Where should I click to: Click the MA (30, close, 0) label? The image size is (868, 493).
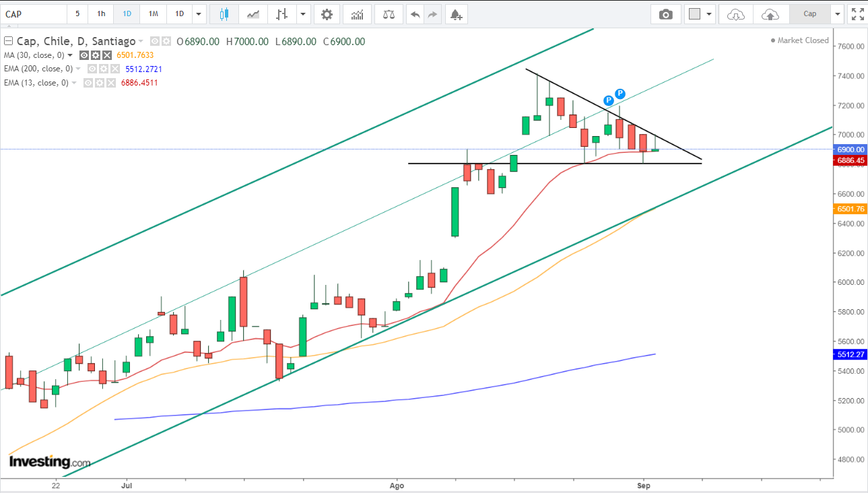[34, 55]
